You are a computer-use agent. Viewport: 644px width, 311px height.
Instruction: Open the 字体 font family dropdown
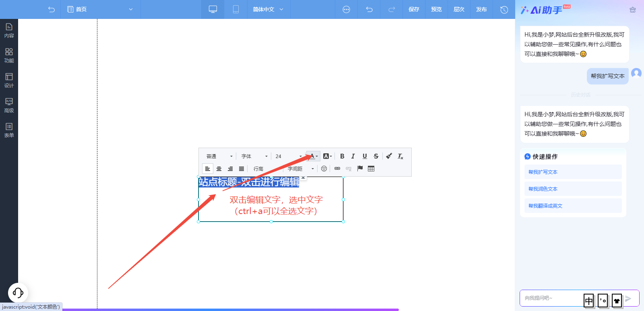[254, 156]
